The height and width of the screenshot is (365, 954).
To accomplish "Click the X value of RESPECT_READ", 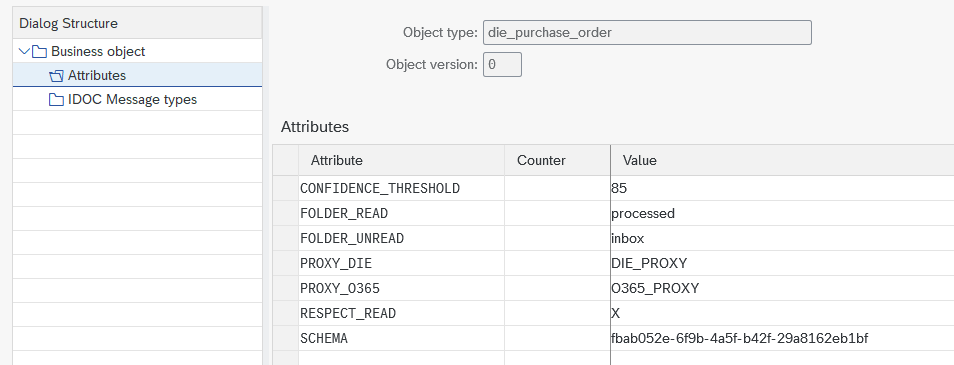I will (x=615, y=313).
